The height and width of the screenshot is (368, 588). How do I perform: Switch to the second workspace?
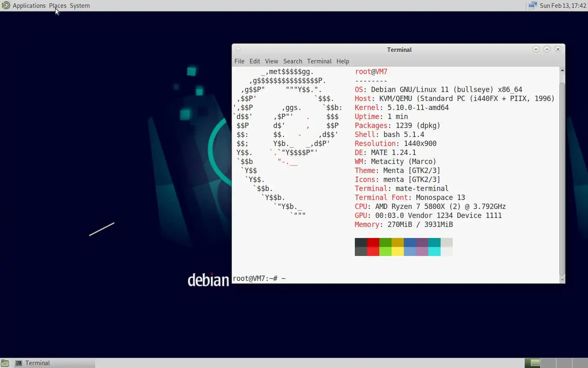coord(548,363)
